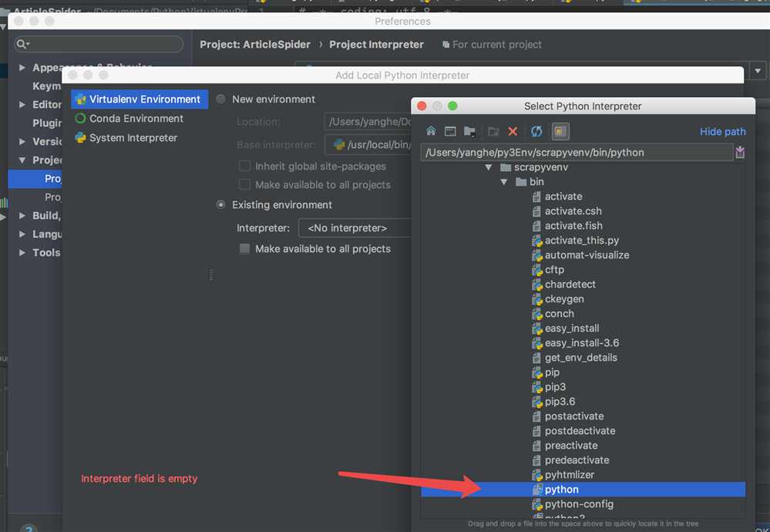Viewport: 770px width, 532px height.
Task: Open the Interpreter dropdown showing No interpreter
Action: click(355, 228)
